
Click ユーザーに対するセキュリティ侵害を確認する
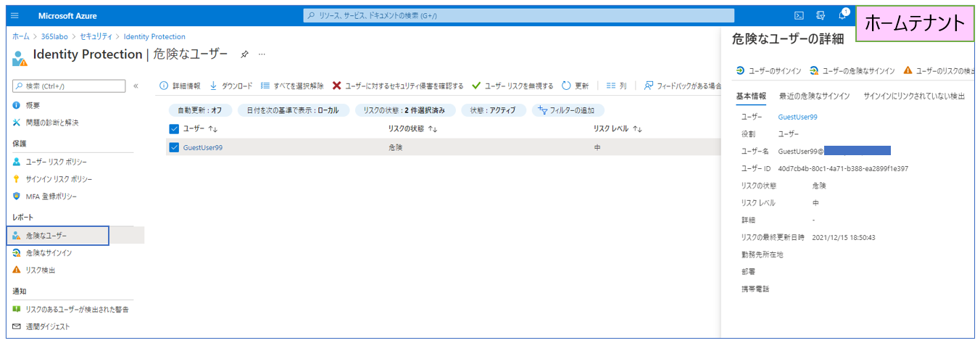(x=398, y=86)
